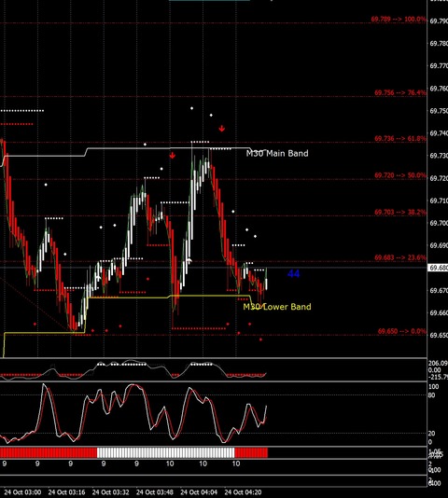Click the "206.09" indicator scale value

[438, 364]
